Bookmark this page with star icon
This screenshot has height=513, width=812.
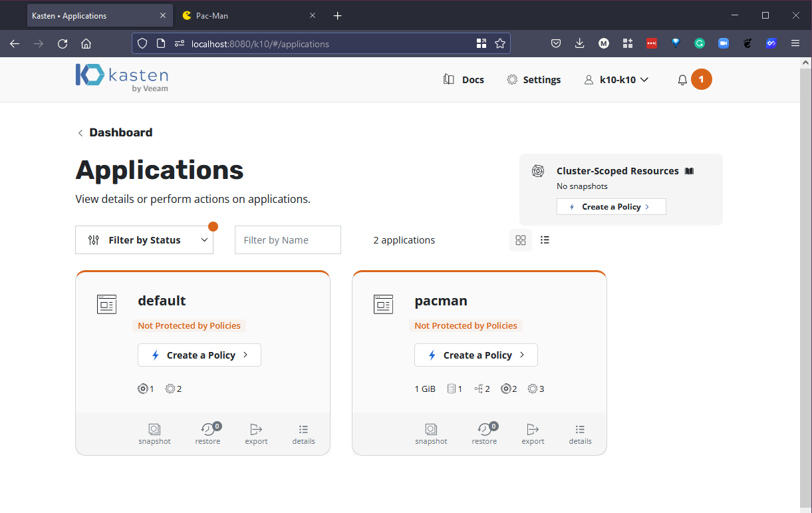coord(500,44)
